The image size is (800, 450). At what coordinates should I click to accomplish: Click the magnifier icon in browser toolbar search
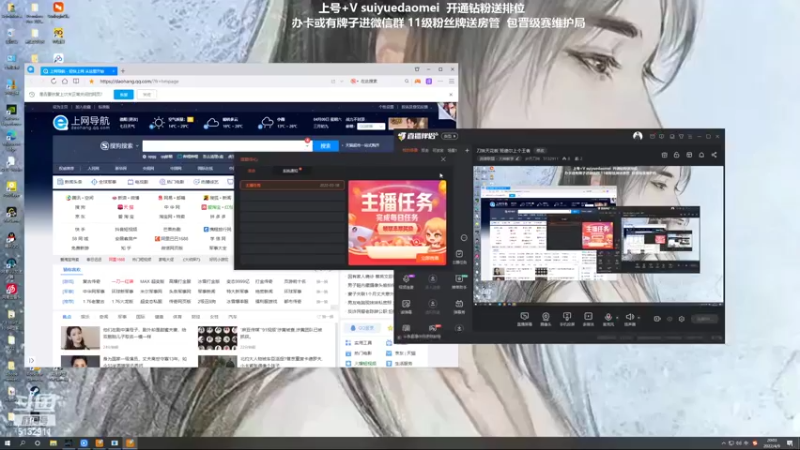[407, 81]
